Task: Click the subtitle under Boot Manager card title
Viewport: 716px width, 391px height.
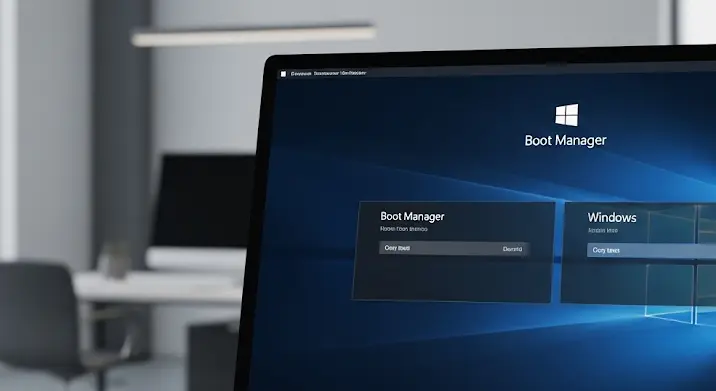Action: 404,229
